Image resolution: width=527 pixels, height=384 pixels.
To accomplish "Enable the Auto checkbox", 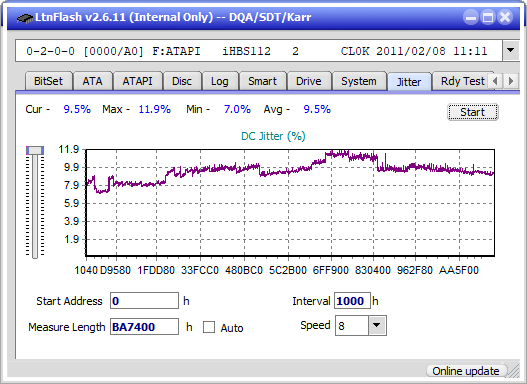I will pos(209,327).
